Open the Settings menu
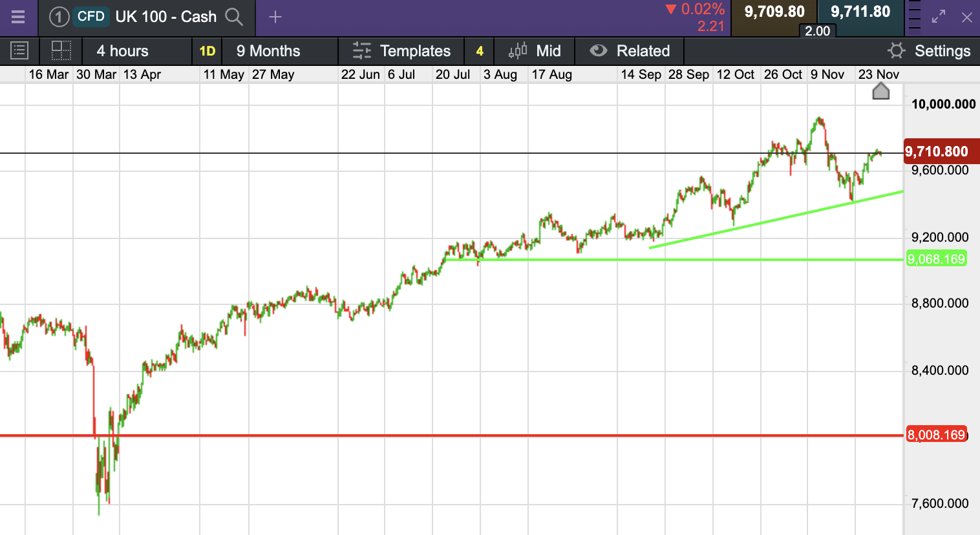 point(929,51)
